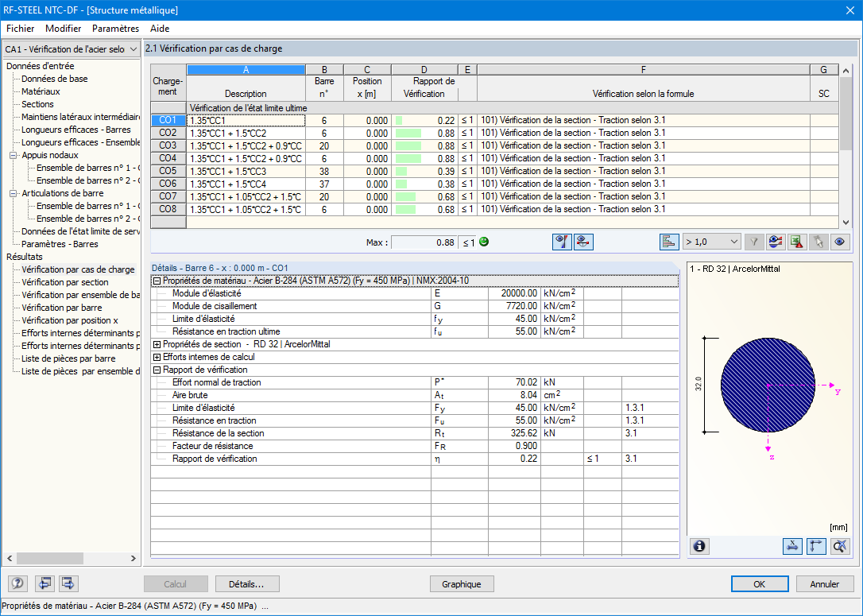Click column A header
This screenshot has width=863, height=616.
click(246, 69)
